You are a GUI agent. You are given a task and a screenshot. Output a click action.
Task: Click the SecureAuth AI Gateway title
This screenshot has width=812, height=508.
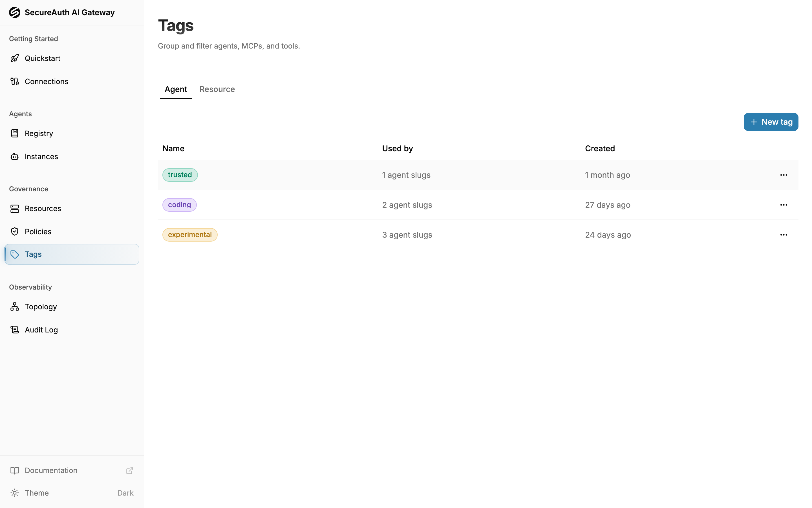coord(70,12)
